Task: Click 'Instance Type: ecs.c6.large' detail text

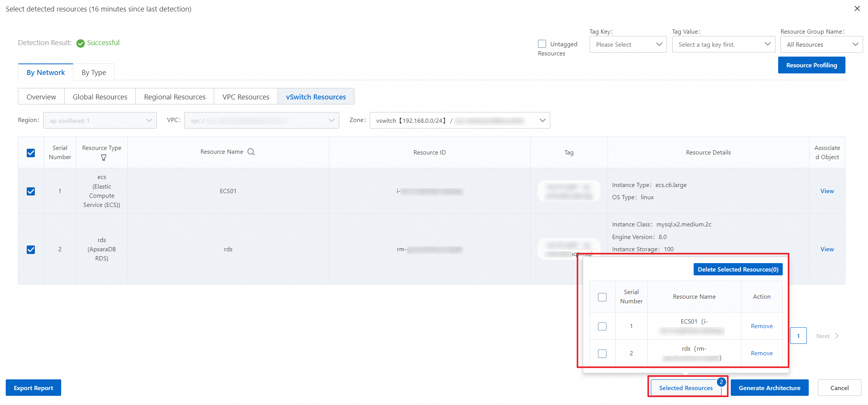Action: click(x=649, y=185)
